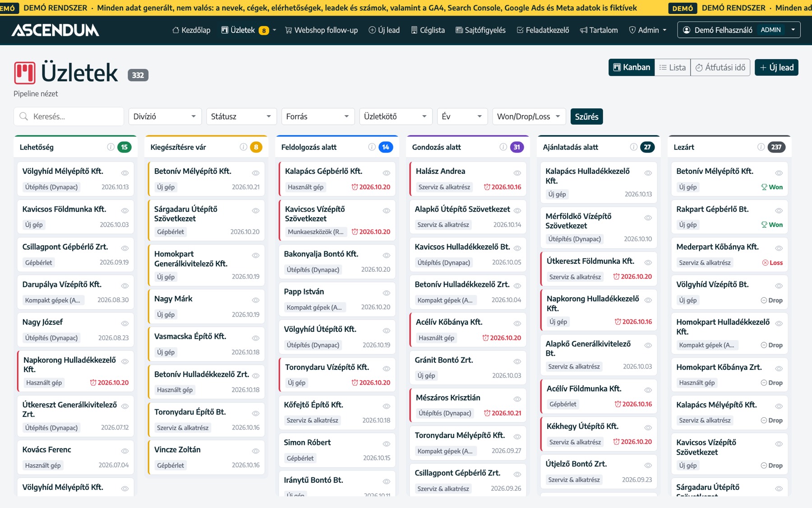Click the 237 count badge on Lezárt
This screenshot has width=812, height=508.
[776, 147]
